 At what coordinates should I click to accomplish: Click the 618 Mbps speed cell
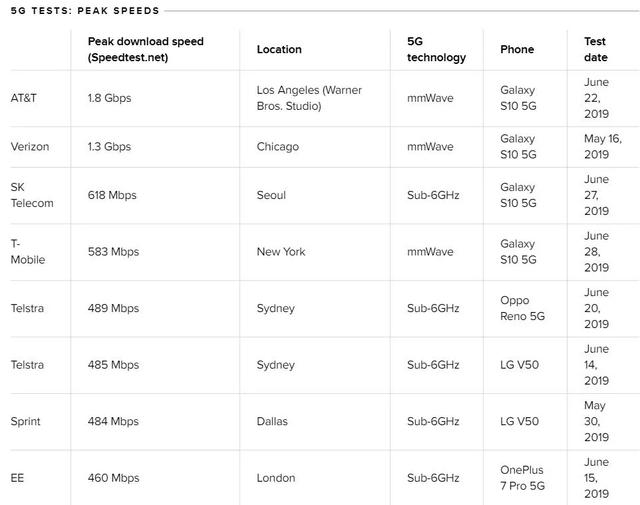click(x=113, y=195)
